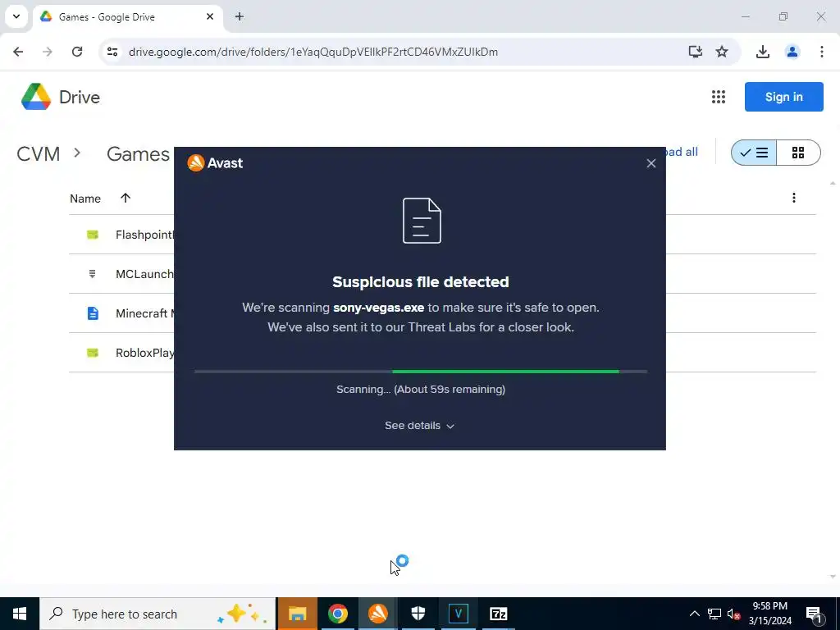Click the Download all link
This screenshot has width=840, height=630.
point(681,152)
